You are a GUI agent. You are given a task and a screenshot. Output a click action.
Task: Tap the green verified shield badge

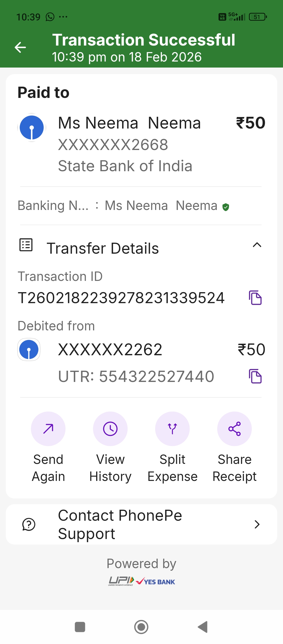pyautogui.click(x=226, y=207)
